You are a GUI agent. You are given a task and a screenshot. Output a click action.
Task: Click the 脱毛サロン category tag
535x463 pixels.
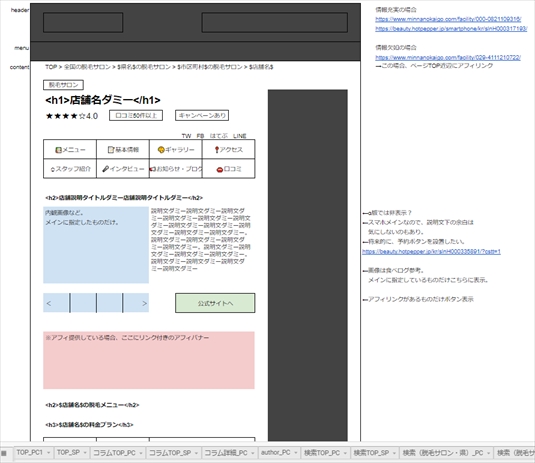(63, 85)
